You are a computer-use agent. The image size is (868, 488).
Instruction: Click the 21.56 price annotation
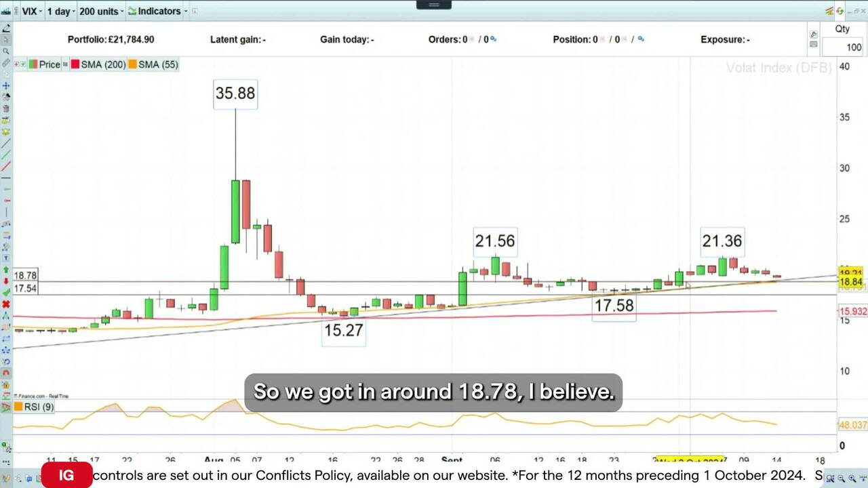(x=495, y=241)
